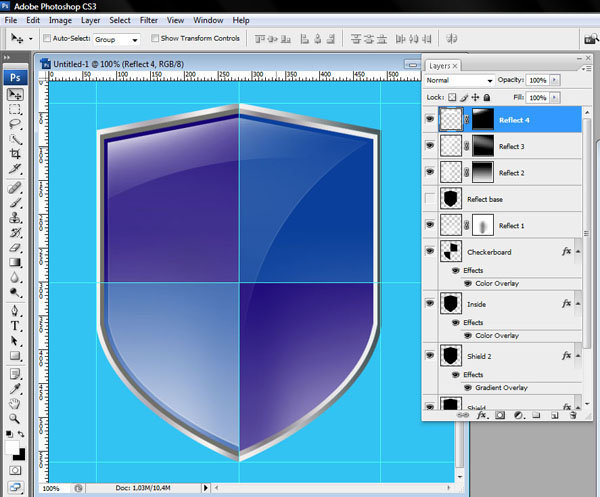Viewport: 600px width, 497px height.
Task: Select the Blur tool
Action: click(x=15, y=277)
